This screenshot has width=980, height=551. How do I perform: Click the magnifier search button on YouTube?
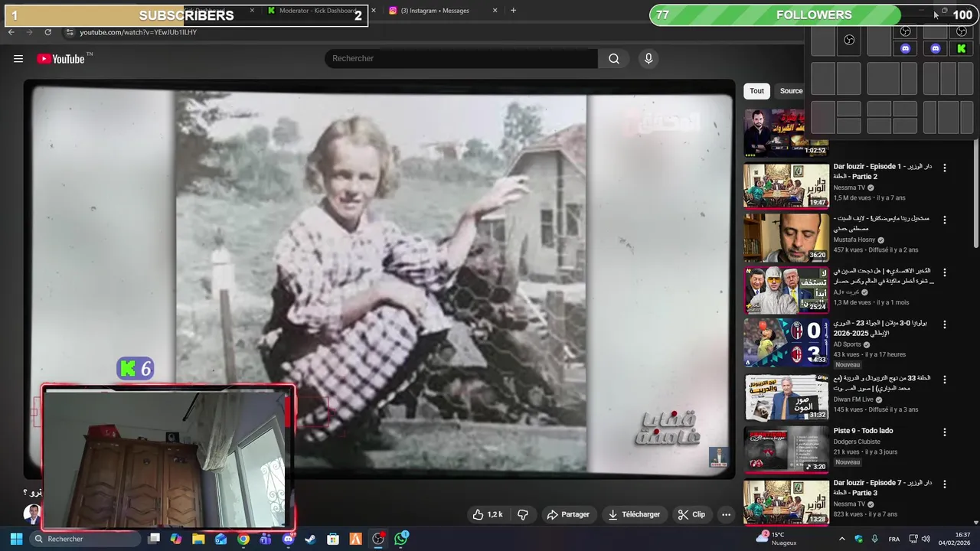[614, 59]
